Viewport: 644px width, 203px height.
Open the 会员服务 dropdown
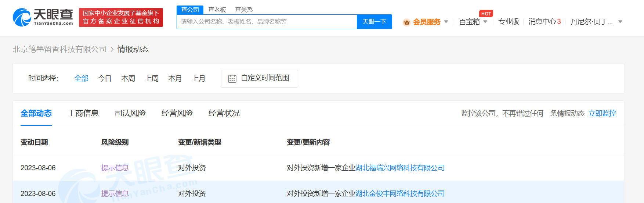click(427, 22)
